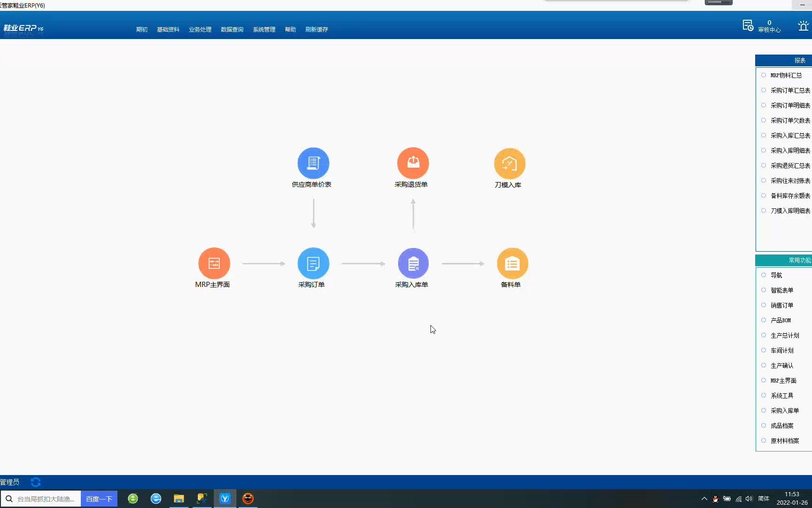
Task: Select the 采购往来对账表 report radio
Action: (764, 181)
